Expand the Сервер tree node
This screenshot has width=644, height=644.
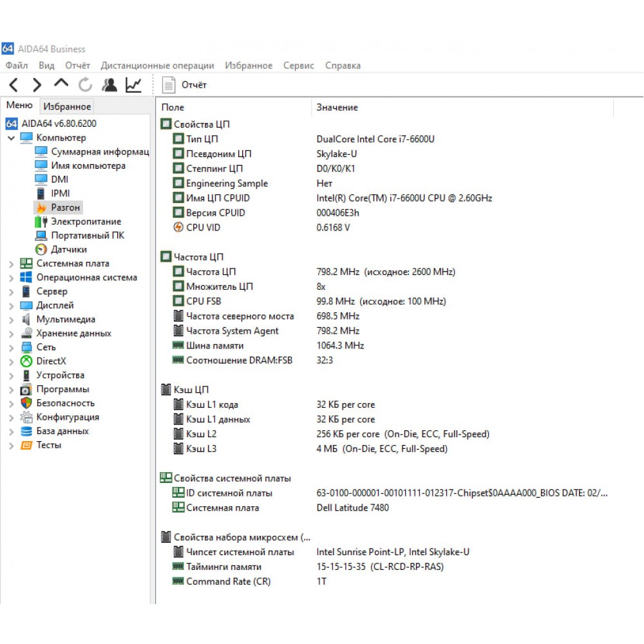[12, 292]
